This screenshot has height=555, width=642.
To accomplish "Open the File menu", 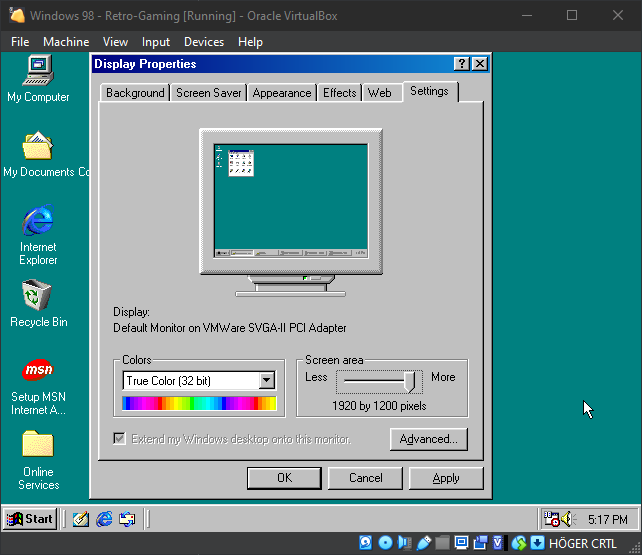I will [x=20, y=42].
